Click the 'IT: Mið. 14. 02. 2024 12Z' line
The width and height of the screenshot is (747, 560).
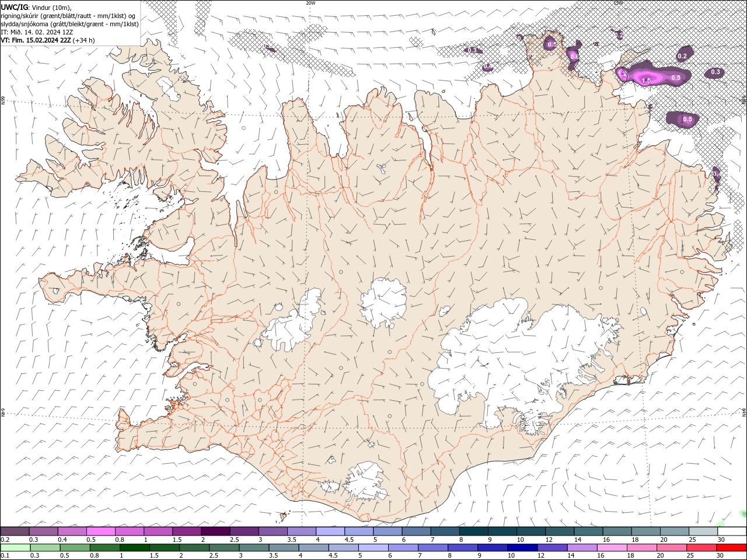click(37, 32)
